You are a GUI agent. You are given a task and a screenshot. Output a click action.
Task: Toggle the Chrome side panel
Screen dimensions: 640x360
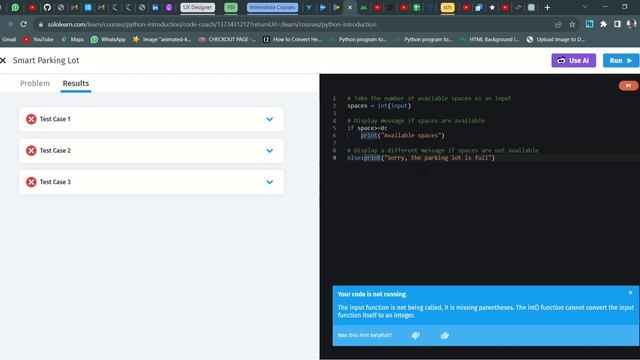(617, 24)
